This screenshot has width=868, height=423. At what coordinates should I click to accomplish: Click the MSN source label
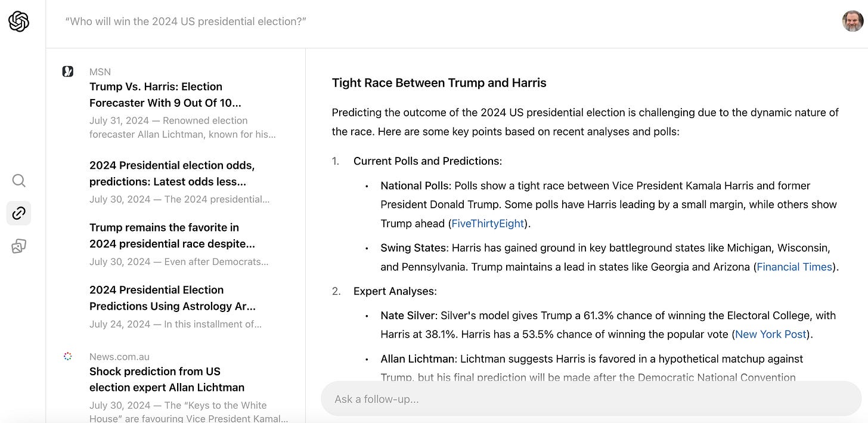tap(100, 72)
